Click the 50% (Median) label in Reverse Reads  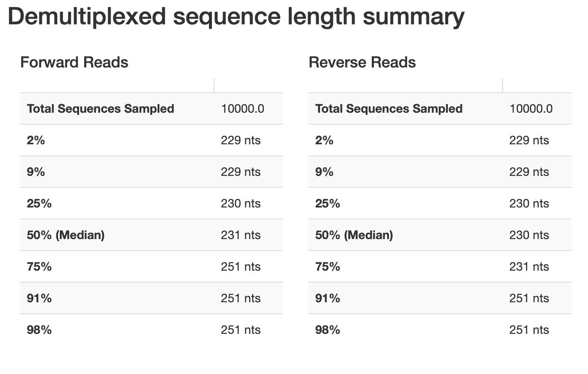coord(354,235)
